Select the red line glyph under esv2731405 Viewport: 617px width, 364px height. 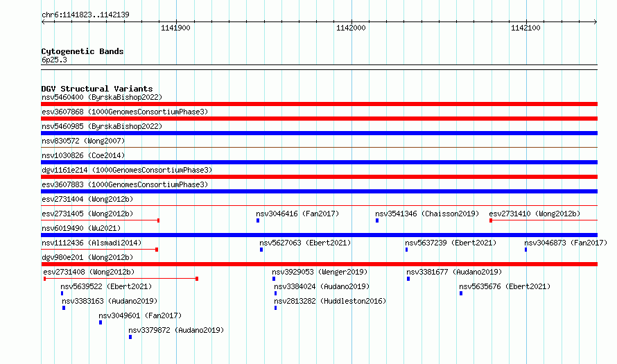click(101, 220)
